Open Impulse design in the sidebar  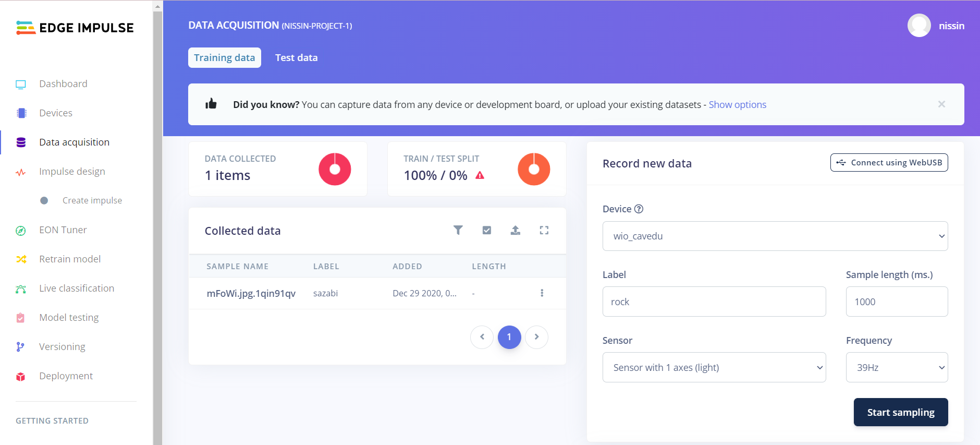(72, 172)
